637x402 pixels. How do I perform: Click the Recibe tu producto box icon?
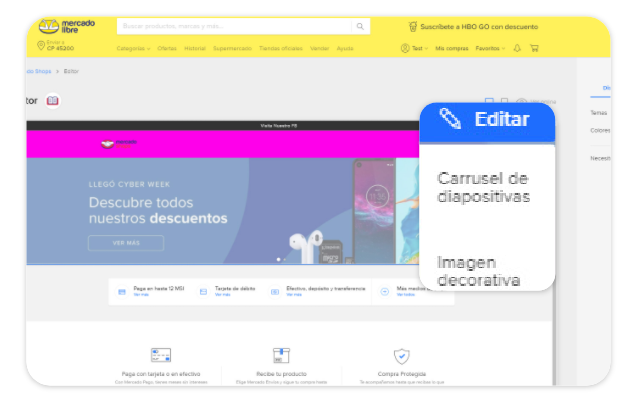(x=281, y=355)
